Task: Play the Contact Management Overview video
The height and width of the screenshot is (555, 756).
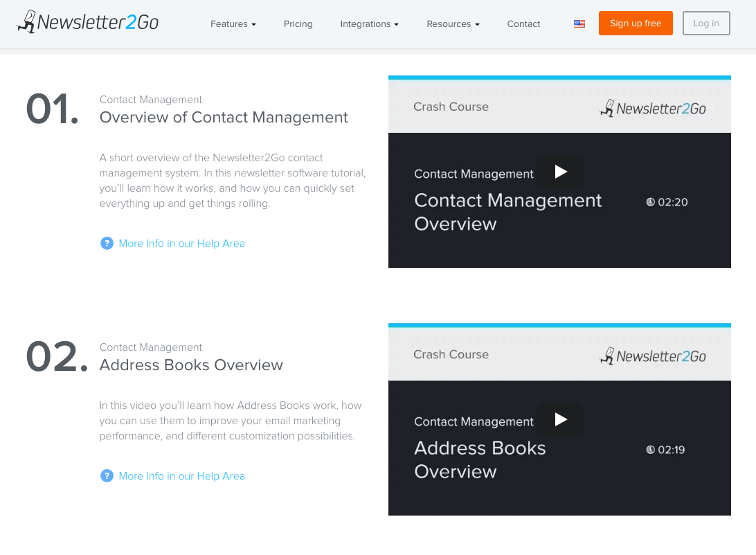Action: tap(560, 172)
